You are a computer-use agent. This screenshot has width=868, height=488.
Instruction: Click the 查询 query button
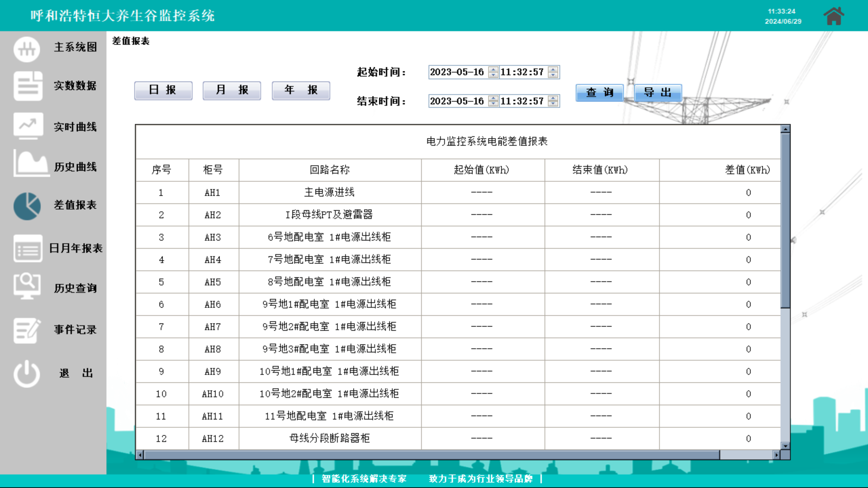[599, 93]
